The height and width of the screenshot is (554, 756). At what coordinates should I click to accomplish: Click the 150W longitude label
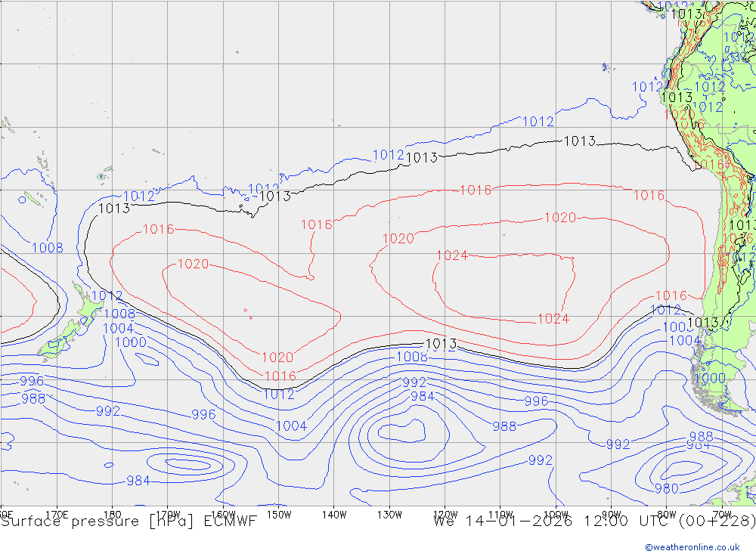click(279, 515)
